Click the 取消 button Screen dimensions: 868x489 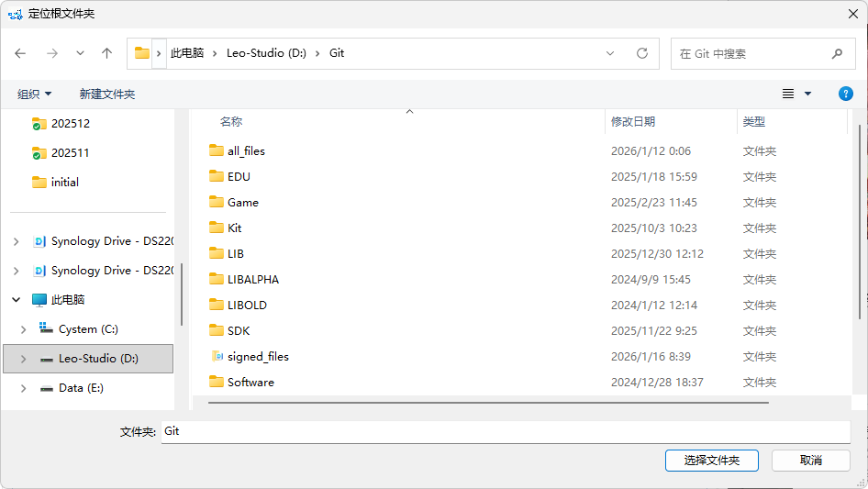[x=810, y=460]
